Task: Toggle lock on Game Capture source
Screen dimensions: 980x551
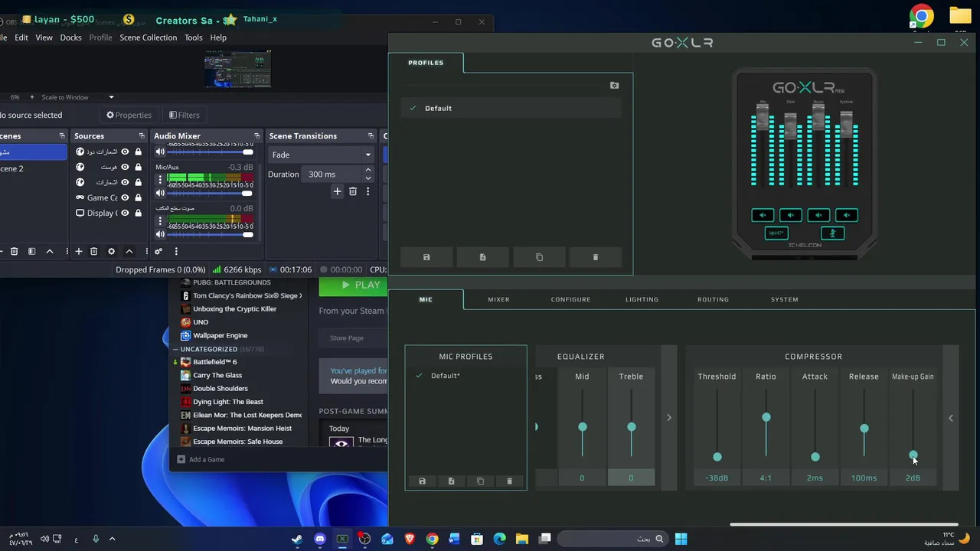Action: [138, 197]
